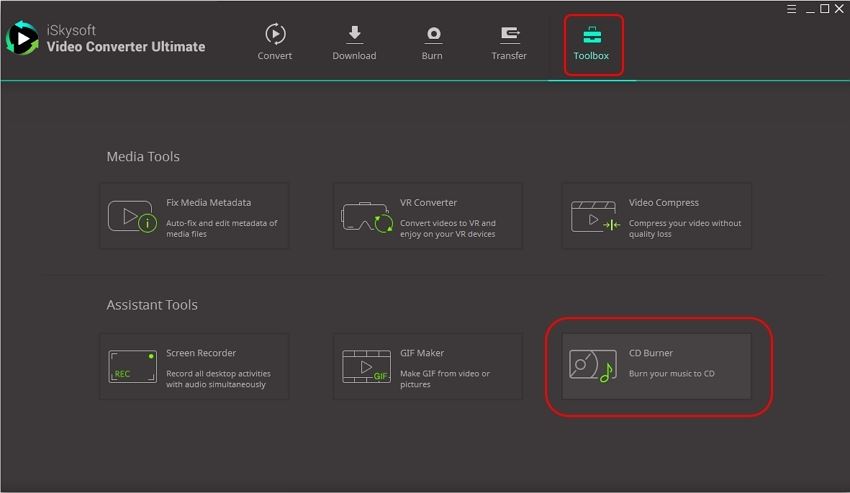This screenshot has width=850, height=493.
Task: Switch to the Download tab
Action: coord(354,44)
